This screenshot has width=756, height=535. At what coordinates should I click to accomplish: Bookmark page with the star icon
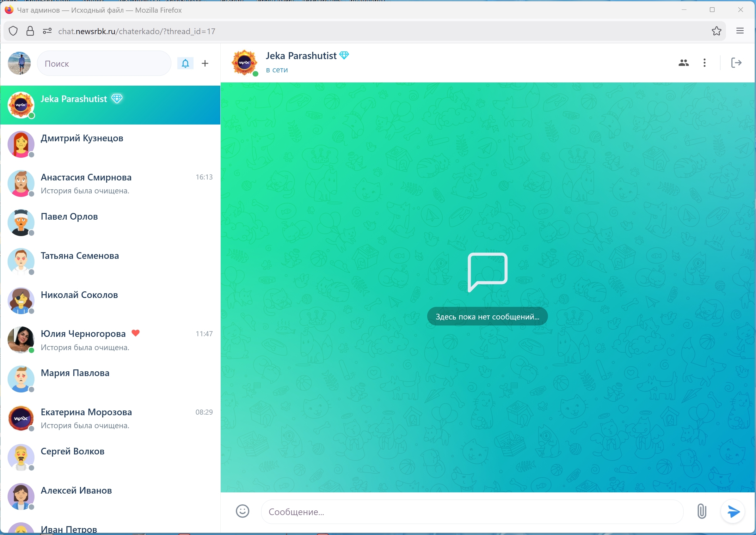716,31
